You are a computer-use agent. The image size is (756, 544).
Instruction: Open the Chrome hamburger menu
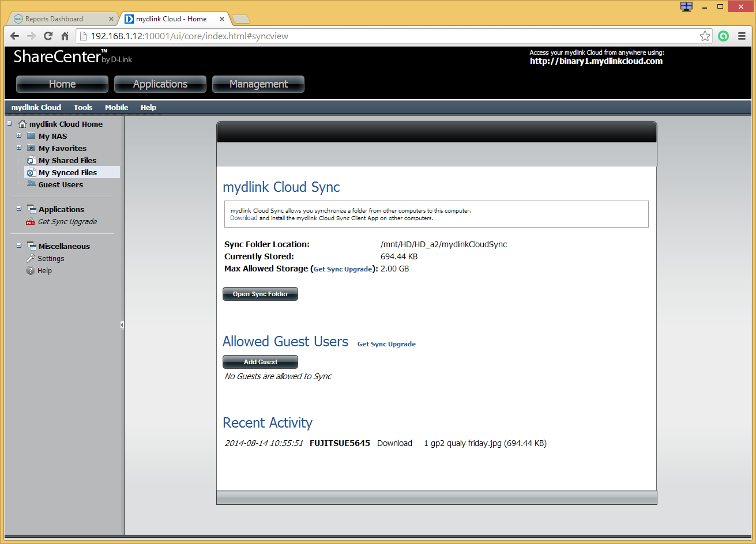pyautogui.click(x=742, y=36)
